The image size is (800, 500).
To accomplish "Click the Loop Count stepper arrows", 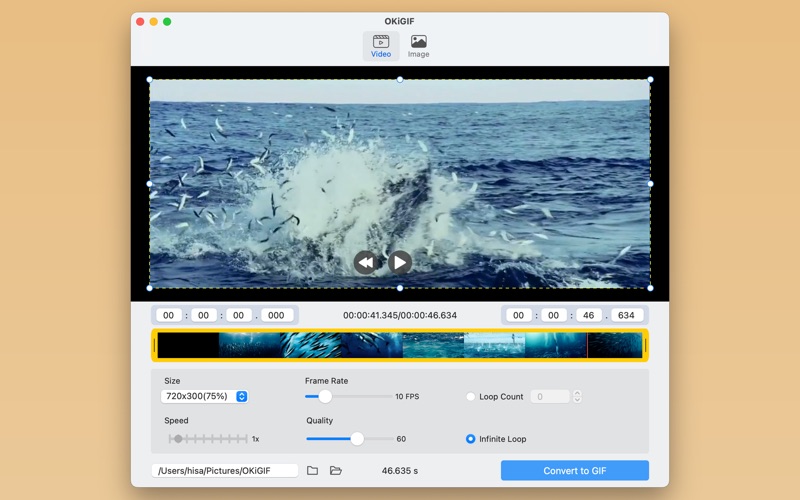I will click(577, 397).
